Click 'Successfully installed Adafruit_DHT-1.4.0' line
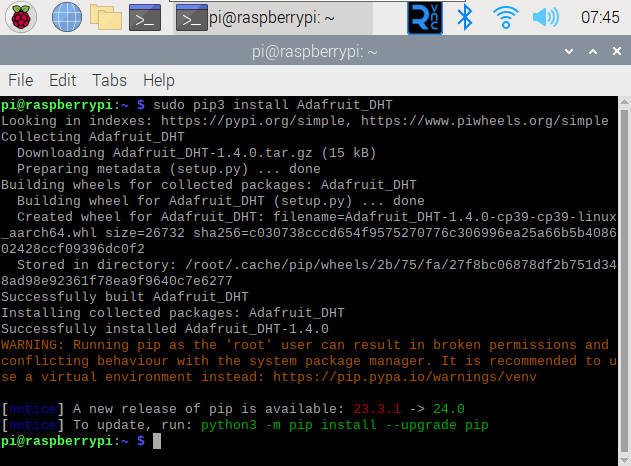This screenshot has height=466, width=631. click(165, 329)
